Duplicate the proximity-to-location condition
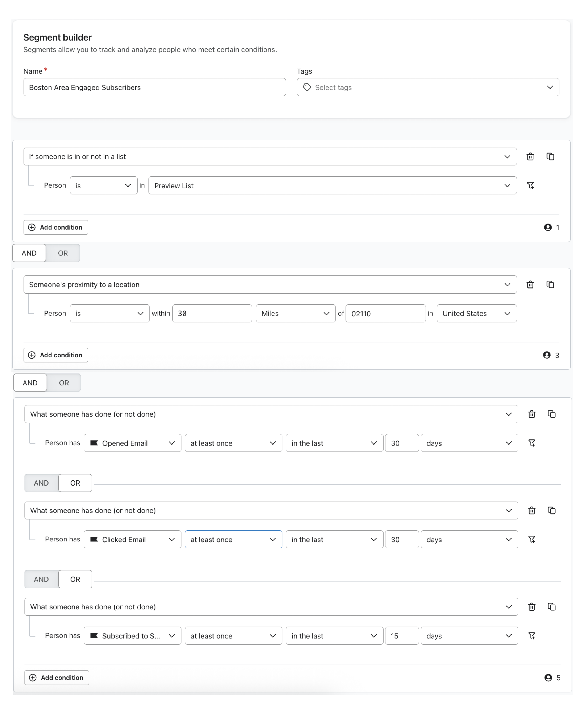Image resolution: width=588 pixels, height=712 pixels. pos(550,285)
